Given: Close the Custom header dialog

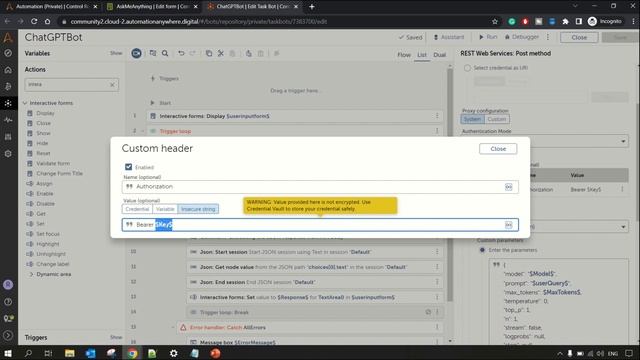Looking at the screenshot, I should coord(498,149).
